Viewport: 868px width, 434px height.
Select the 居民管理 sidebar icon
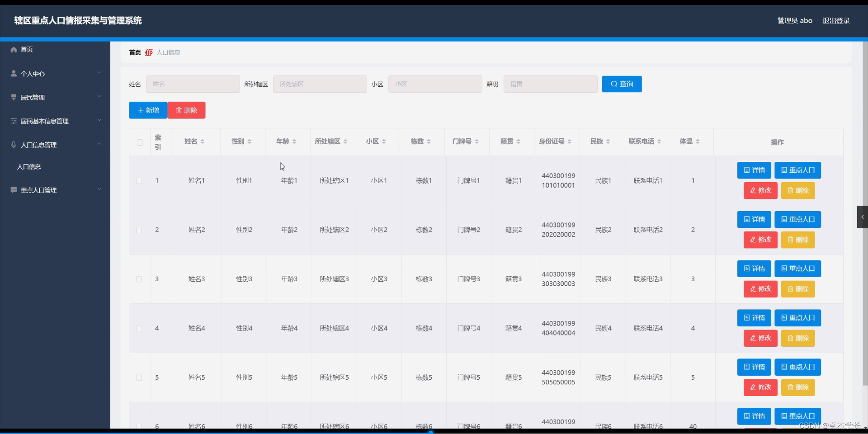[13, 97]
